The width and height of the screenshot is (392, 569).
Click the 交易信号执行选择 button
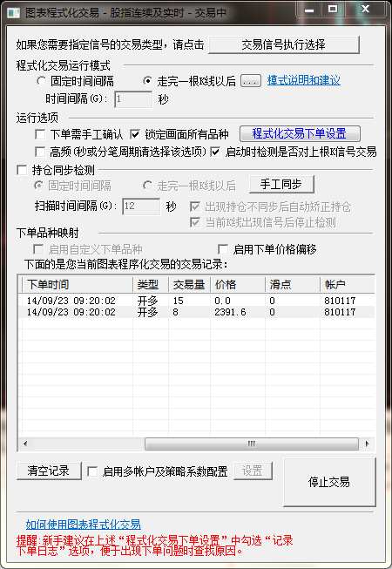(284, 44)
